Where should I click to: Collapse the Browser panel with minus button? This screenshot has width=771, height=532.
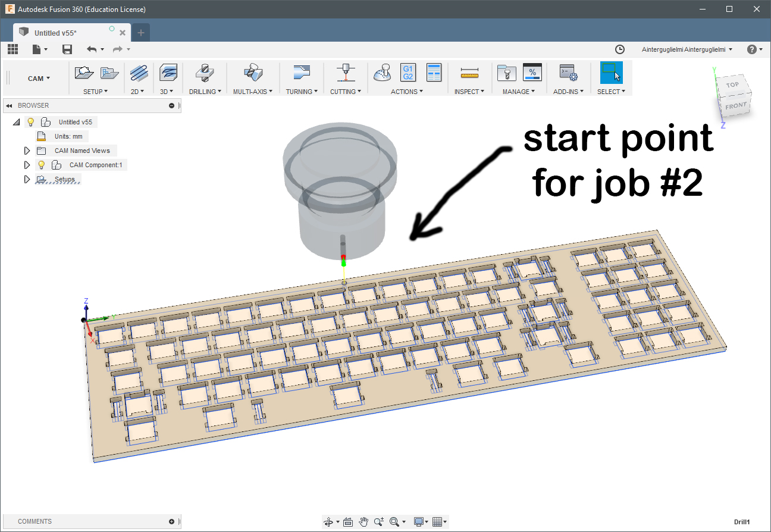pos(171,105)
